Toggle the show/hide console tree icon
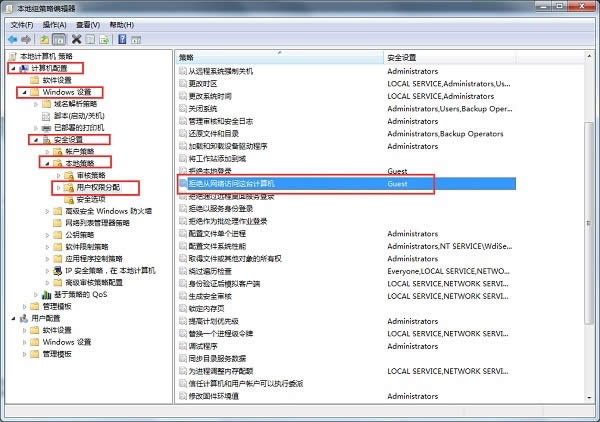The height and width of the screenshot is (422, 600). click(59, 39)
